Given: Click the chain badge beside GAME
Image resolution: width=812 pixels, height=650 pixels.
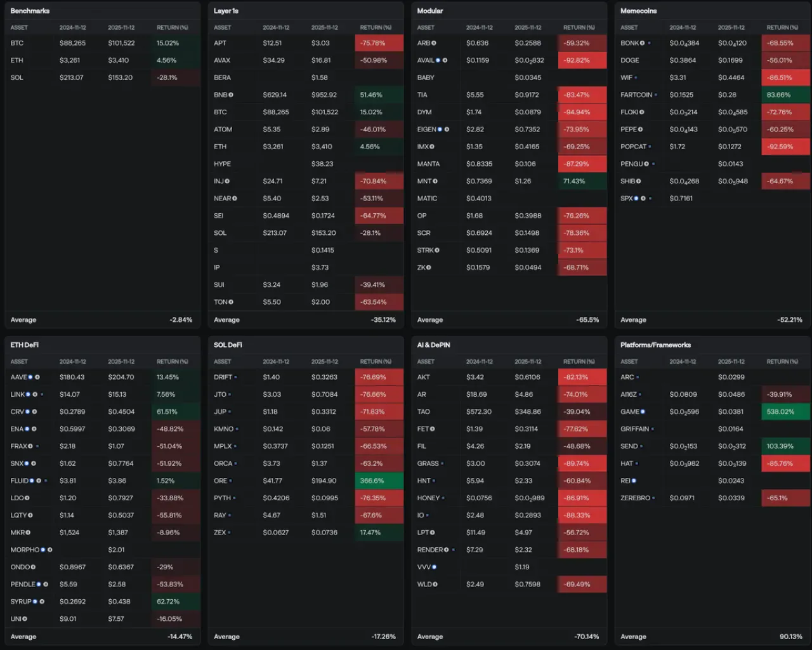Looking at the screenshot, I should [643, 412].
